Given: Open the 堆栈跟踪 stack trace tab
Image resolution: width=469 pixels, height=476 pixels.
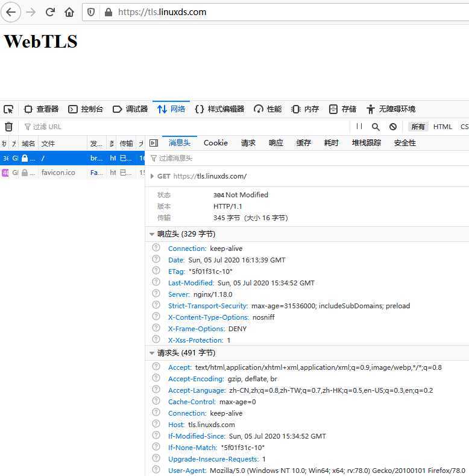Looking at the screenshot, I should click(x=366, y=143).
